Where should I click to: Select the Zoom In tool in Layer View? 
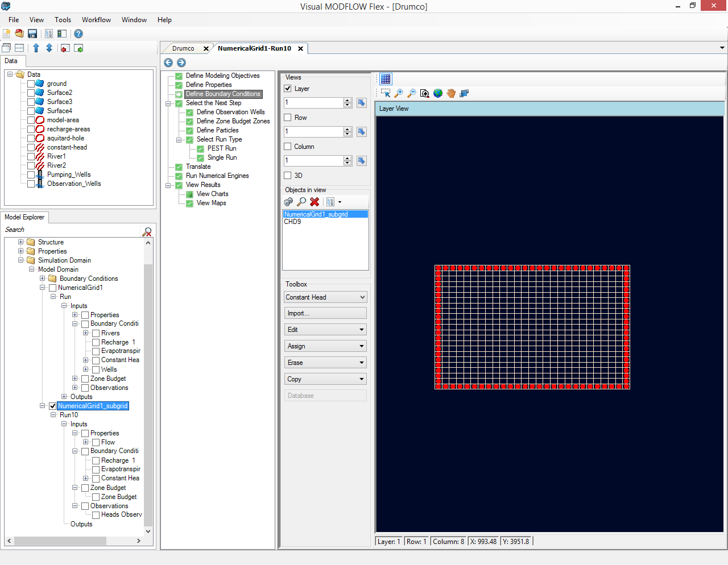398,93
